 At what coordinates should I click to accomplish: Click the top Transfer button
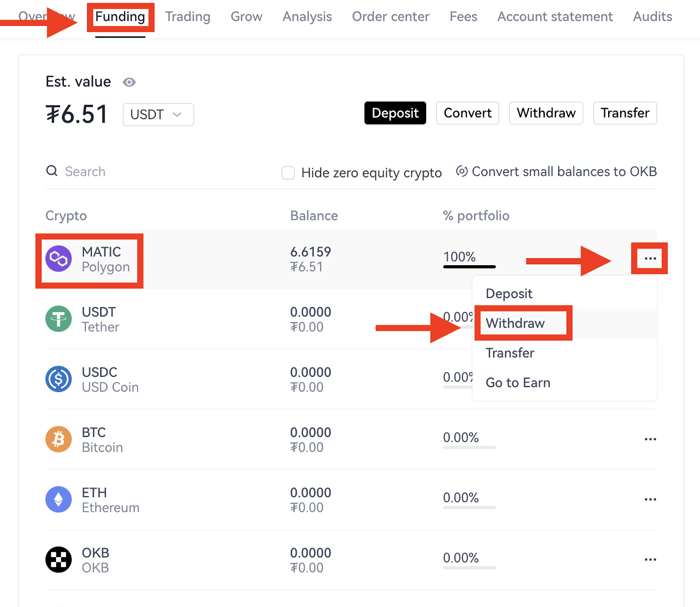tap(625, 113)
